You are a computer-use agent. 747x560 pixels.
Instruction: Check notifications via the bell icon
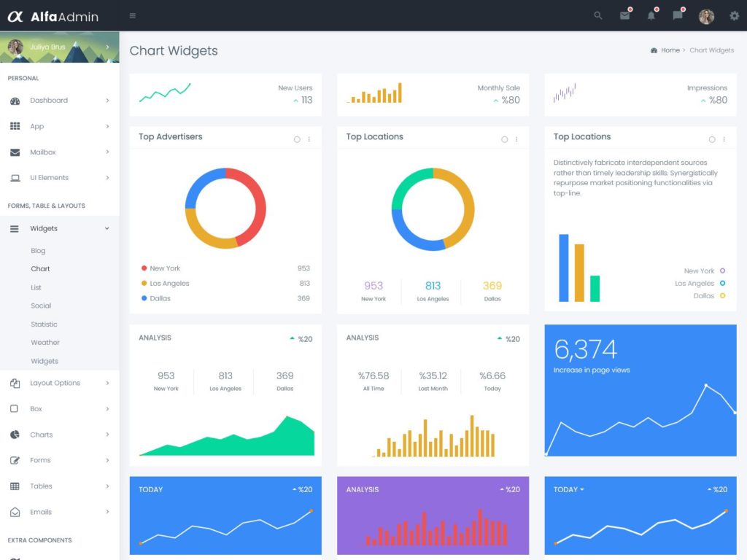tap(651, 15)
